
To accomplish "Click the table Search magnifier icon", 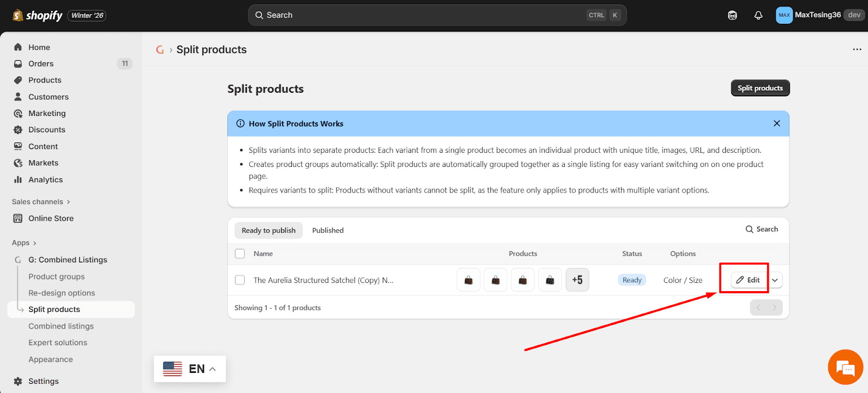I will tap(749, 229).
